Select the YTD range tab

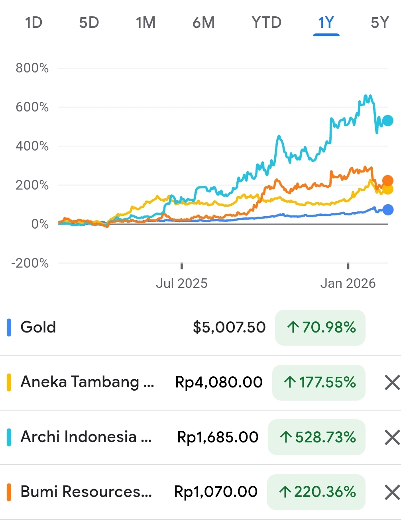click(266, 23)
